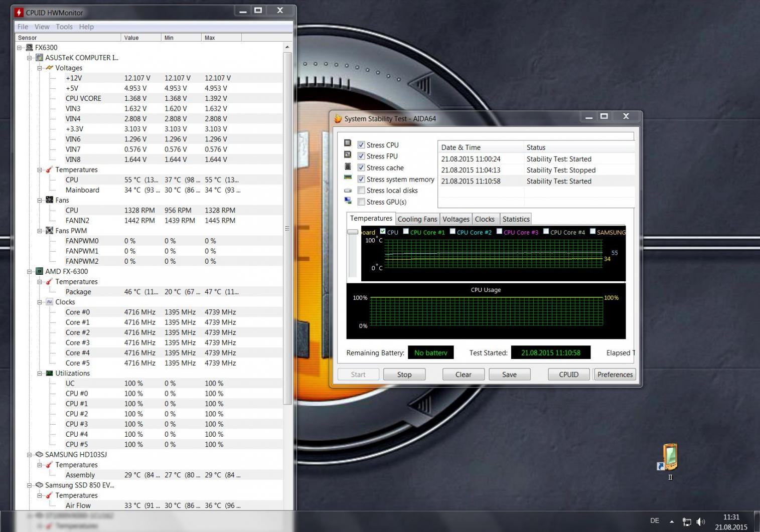Switch to the Voltages tab in AIDA64
This screenshot has height=532, width=760.
coord(455,219)
